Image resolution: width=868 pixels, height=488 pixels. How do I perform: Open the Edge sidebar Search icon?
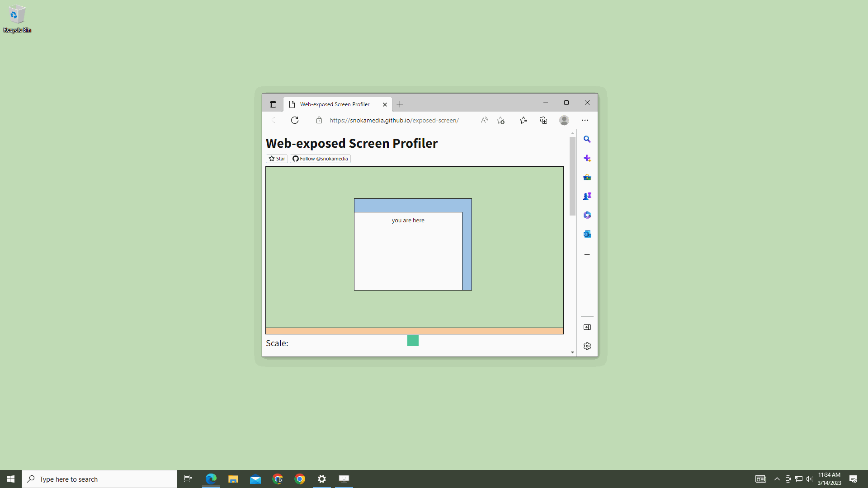pos(587,140)
